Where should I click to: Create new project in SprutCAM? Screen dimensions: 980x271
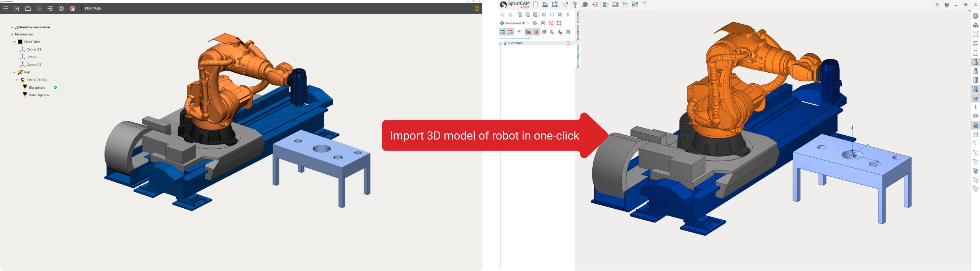click(536, 5)
